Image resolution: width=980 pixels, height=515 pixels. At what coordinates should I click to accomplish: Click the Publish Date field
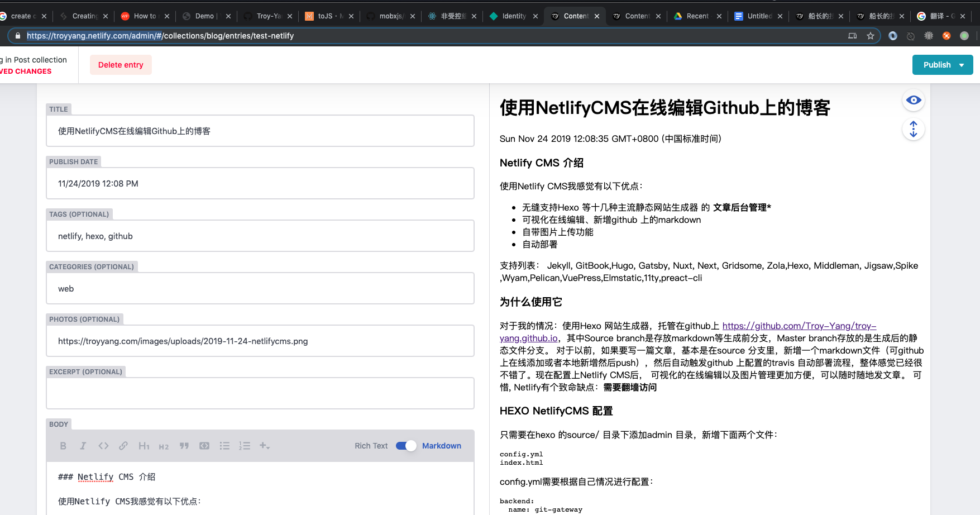pos(260,184)
